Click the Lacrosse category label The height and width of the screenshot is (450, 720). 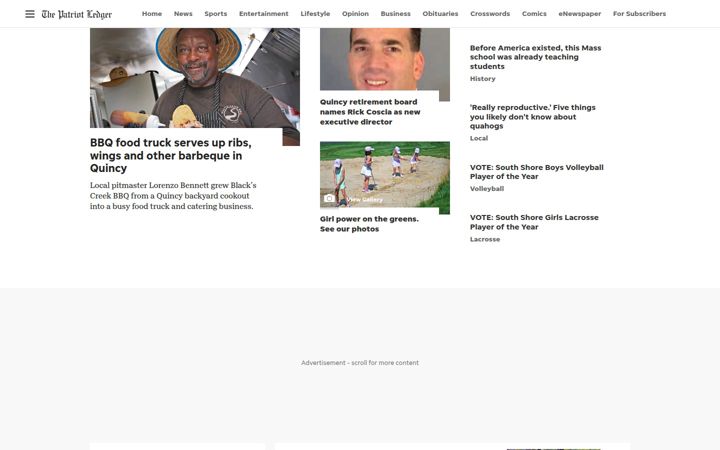[x=485, y=239]
